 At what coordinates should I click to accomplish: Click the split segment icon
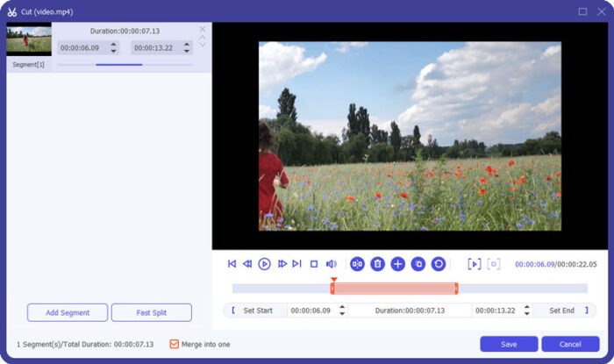pyautogui.click(x=357, y=263)
